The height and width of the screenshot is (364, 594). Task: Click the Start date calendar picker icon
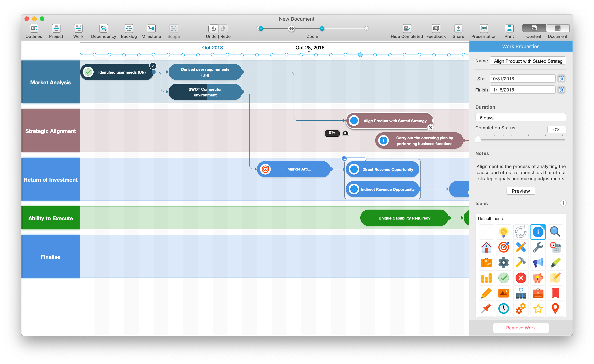point(562,78)
